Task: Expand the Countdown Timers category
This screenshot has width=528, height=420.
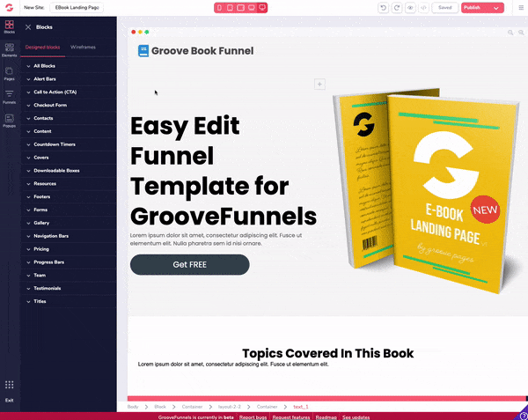Action: (x=69, y=144)
